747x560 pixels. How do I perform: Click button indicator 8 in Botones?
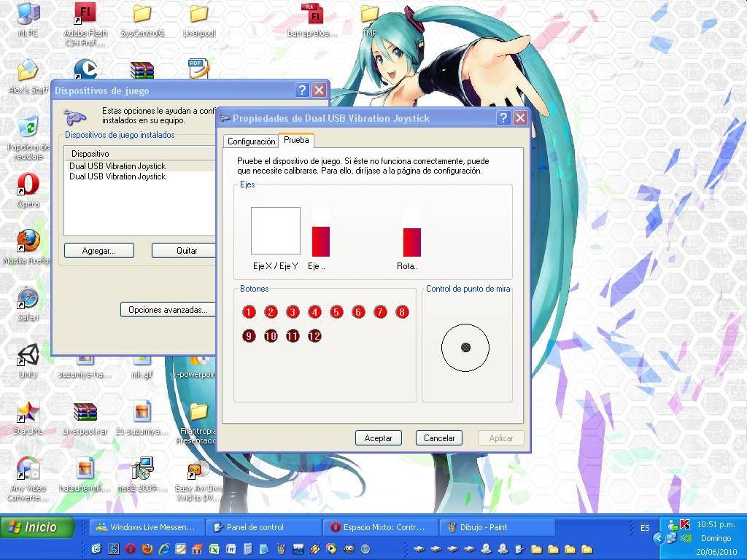[402, 312]
